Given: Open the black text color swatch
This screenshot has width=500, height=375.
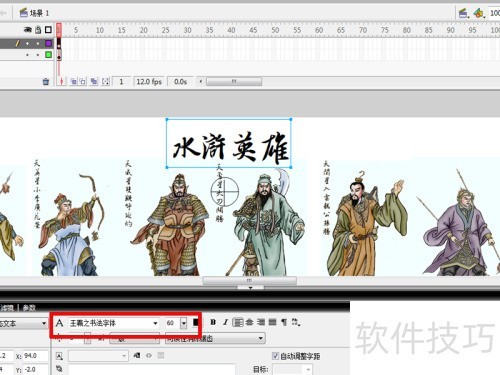Looking at the screenshot, I should click(196, 322).
